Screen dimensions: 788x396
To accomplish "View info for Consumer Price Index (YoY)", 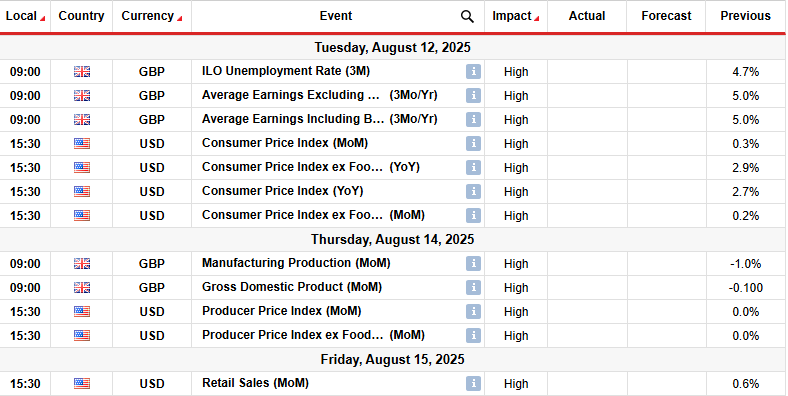I will click(x=473, y=191).
